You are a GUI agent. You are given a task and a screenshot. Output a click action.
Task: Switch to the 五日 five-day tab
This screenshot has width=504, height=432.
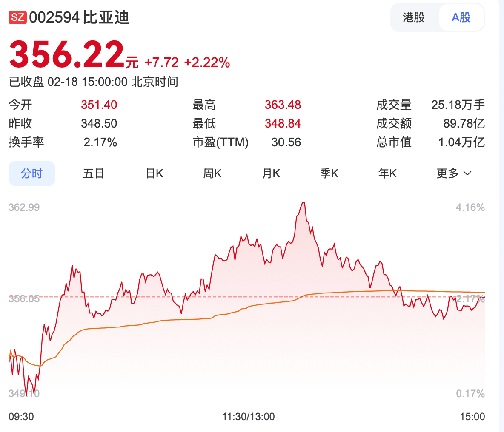(94, 173)
